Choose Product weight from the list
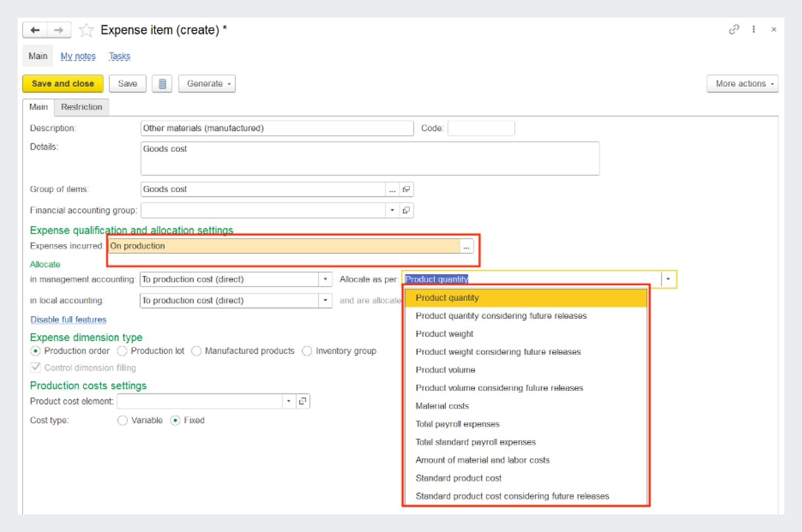The image size is (802, 532). point(445,334)
